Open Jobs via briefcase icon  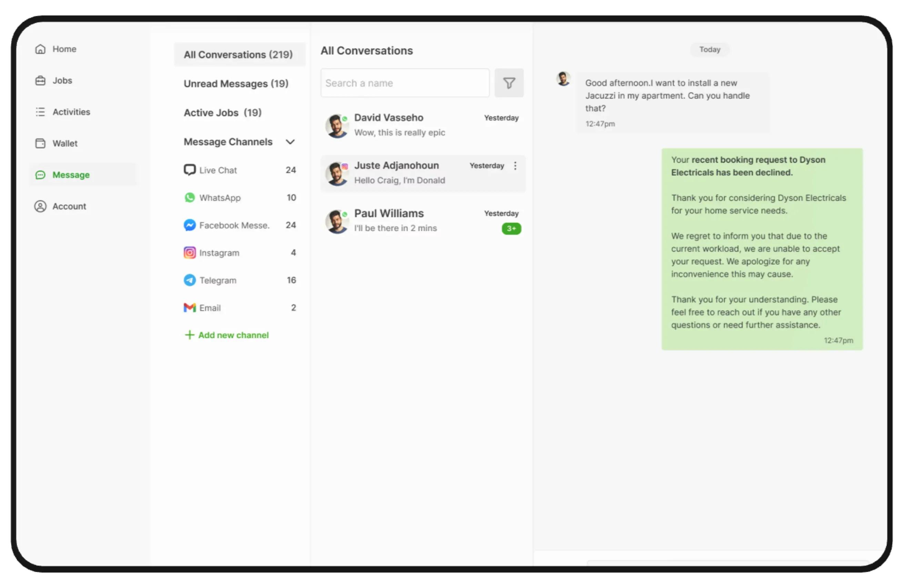point(40,81)
